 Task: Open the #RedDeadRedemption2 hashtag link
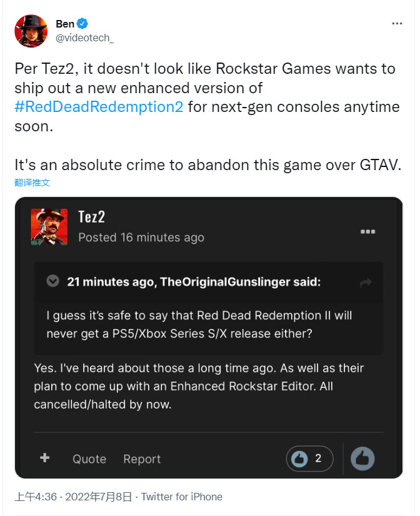[99, 106]
